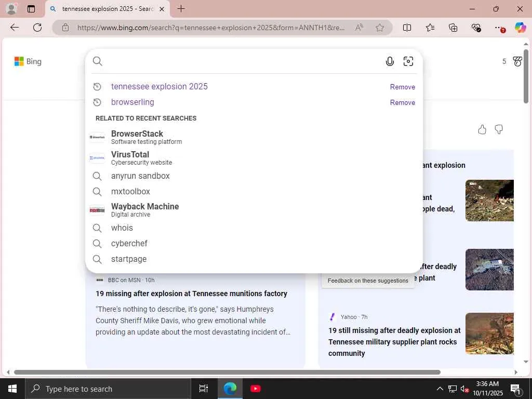Open network status tray icon

pos(453,389)
